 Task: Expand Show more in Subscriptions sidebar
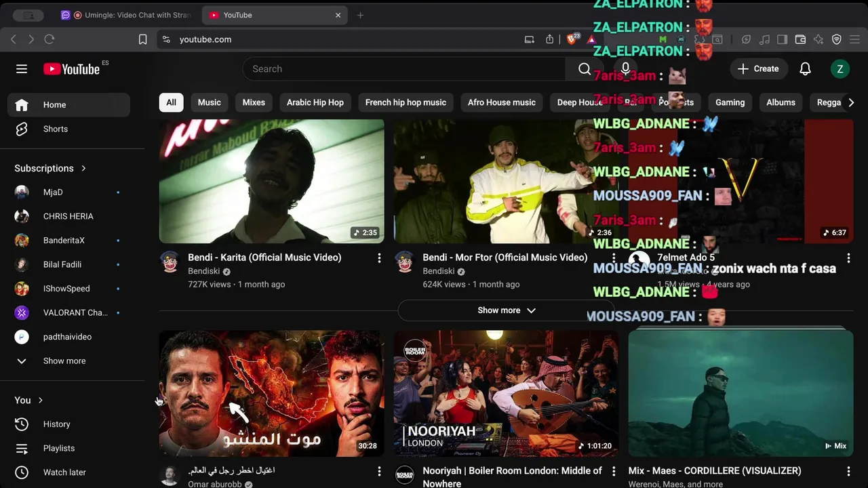click(x=68, y=361)
